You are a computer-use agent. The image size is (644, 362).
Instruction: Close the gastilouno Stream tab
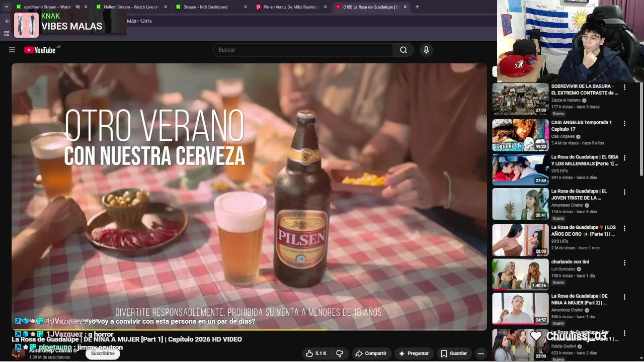pos(86,7)
